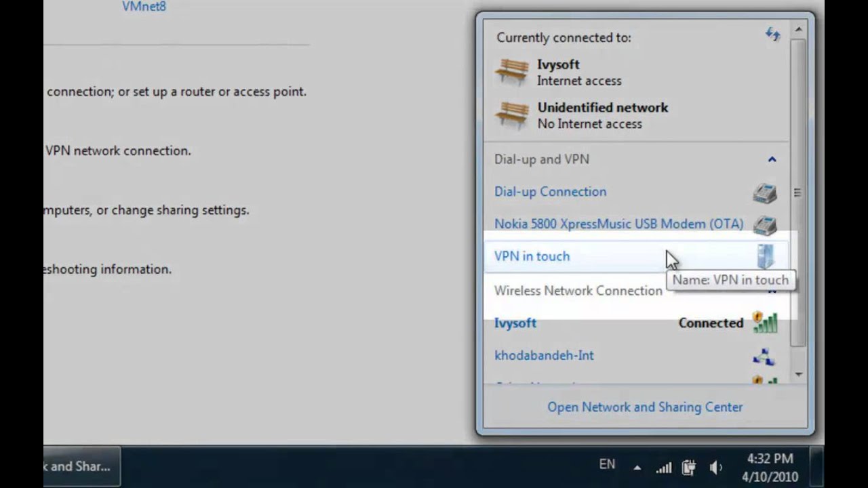The height and width of the screenshot is (488, 868).
Task: Show hidden tray icons arrow
Action: click(637, 467)
